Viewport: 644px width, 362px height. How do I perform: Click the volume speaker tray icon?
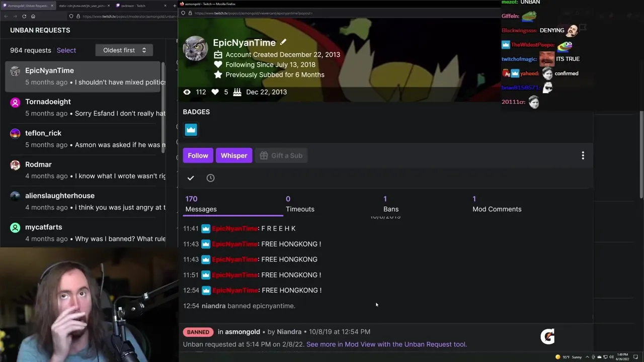pyautogui.click(x=611, y=357)
